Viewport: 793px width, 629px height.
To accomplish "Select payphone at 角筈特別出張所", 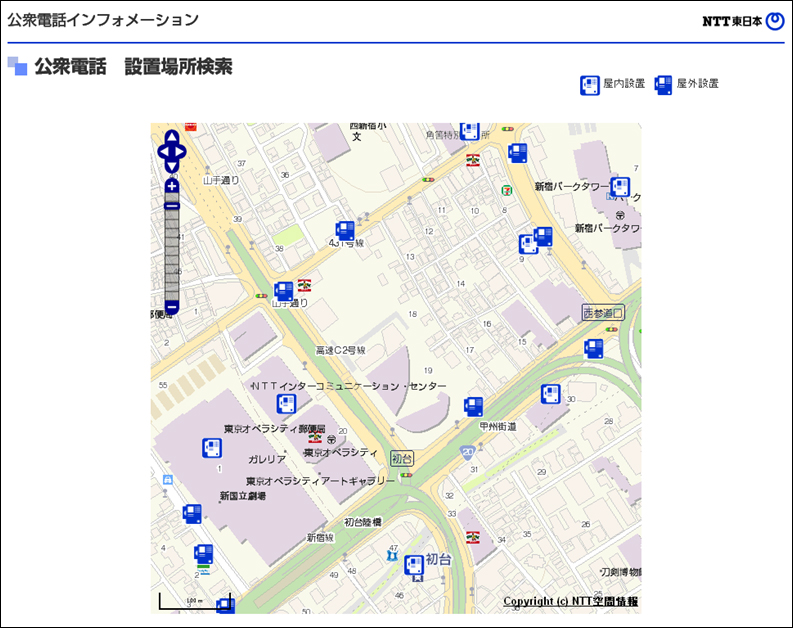I will coord(469,130).
